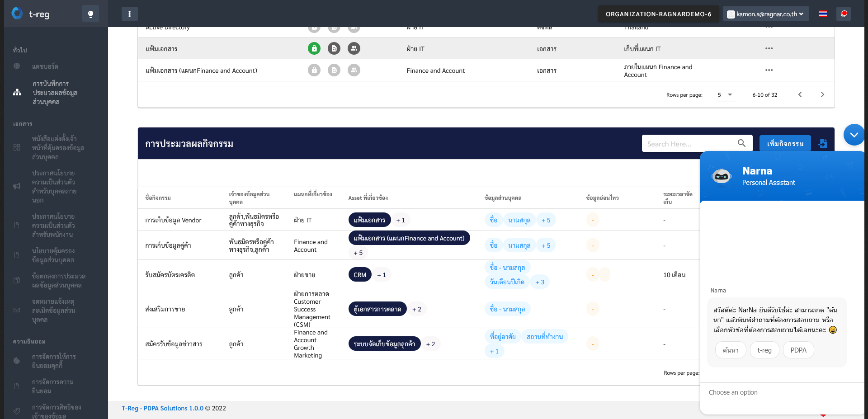Collapse the chat using the blue chevron button

(x=854, y=134)
